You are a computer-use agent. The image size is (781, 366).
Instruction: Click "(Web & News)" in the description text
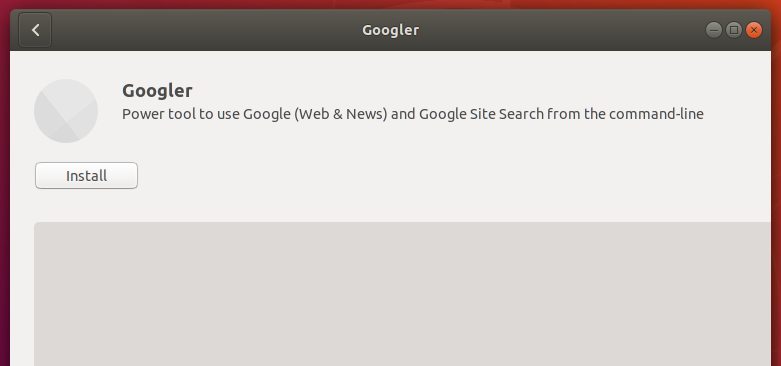pyautogui.click(x=341, y=114)
